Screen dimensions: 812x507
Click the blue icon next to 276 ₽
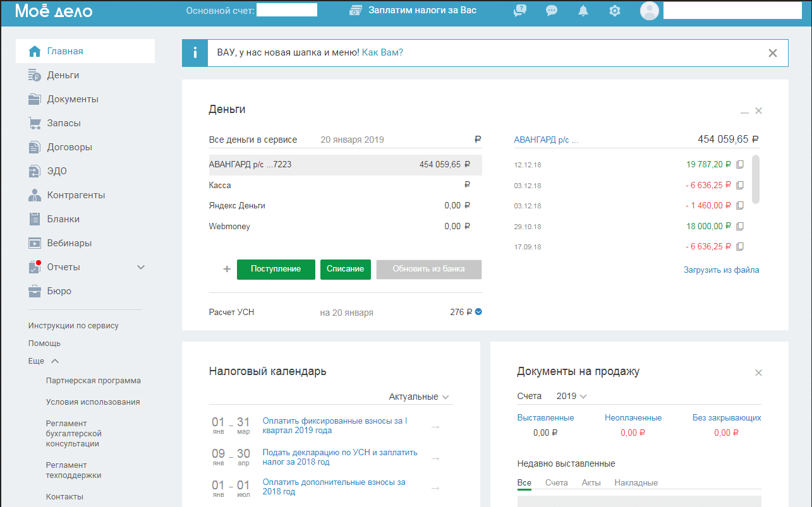coord(478,312)
